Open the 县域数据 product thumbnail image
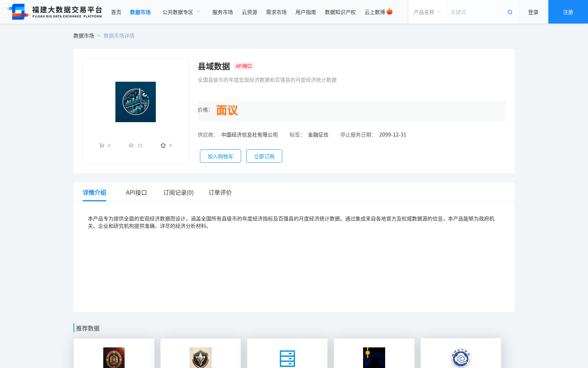588x368 pixels. 136,102
